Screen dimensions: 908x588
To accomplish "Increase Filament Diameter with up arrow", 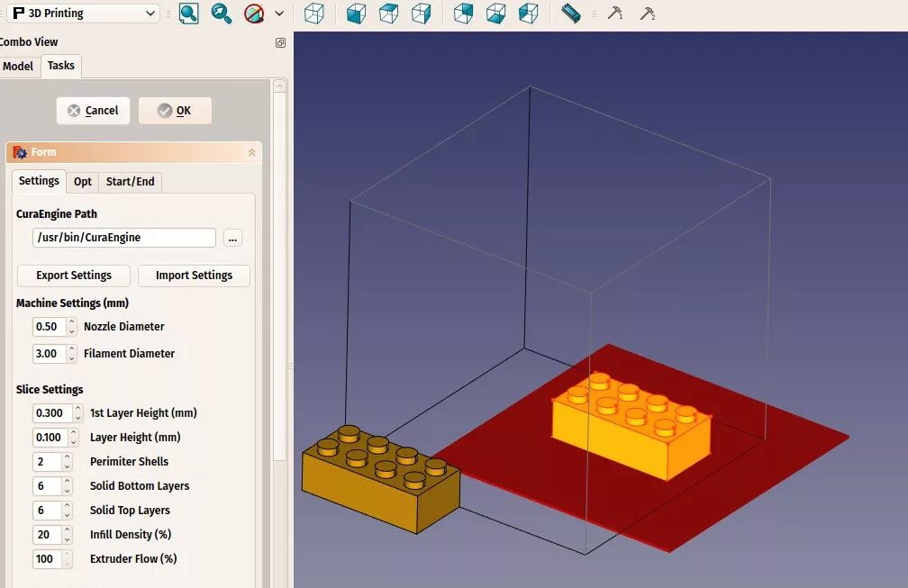I will [x=71, y=349].
